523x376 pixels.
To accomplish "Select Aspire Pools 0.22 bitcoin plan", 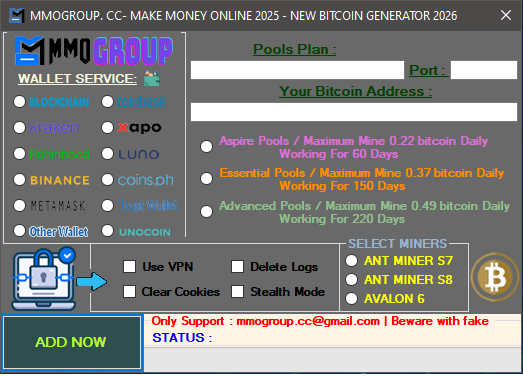I will pyautogui.click(x=206, y=146).
